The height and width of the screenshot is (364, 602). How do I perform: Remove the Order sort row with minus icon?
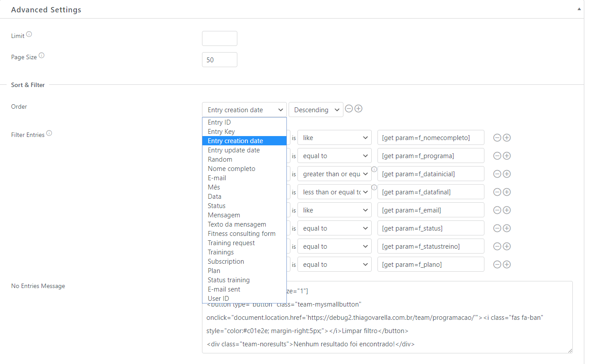(349, 109)
